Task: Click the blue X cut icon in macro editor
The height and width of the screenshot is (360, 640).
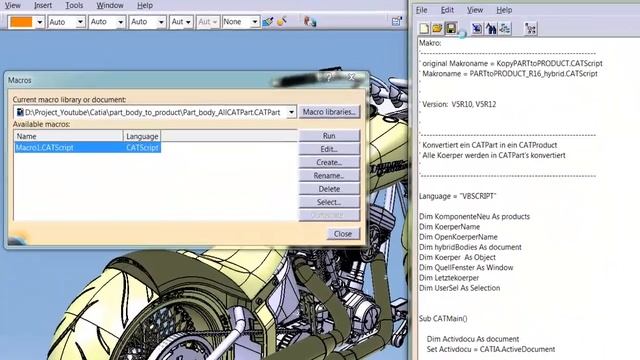Action: pyautogui.click(x=477, y=28)
